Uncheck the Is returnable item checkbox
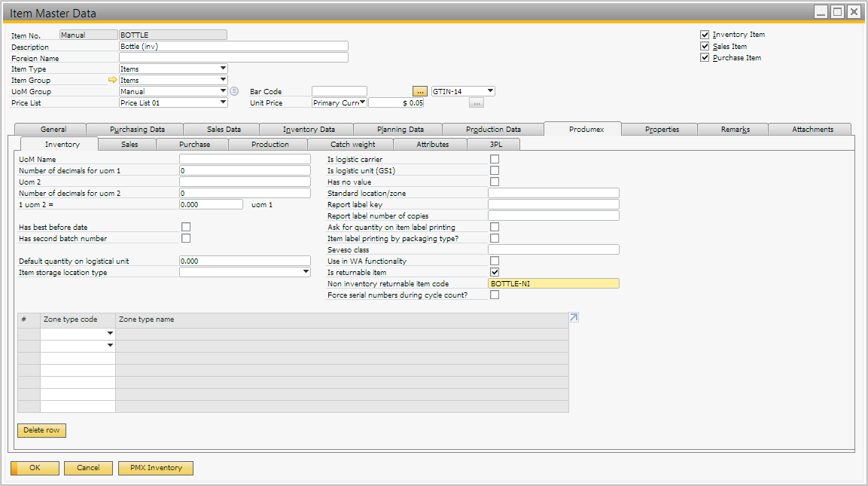This screenshot has height=486, width=868. 495,272
